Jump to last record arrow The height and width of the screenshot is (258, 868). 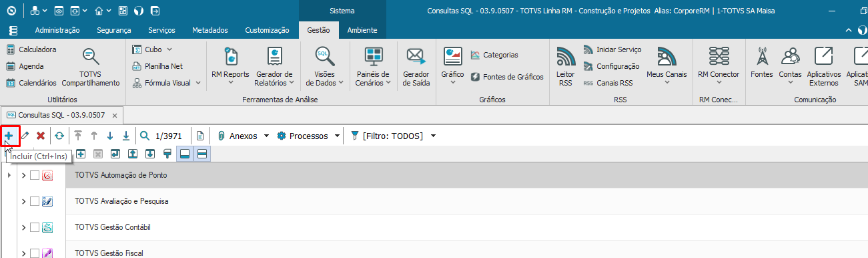click(x=126, y=136)
